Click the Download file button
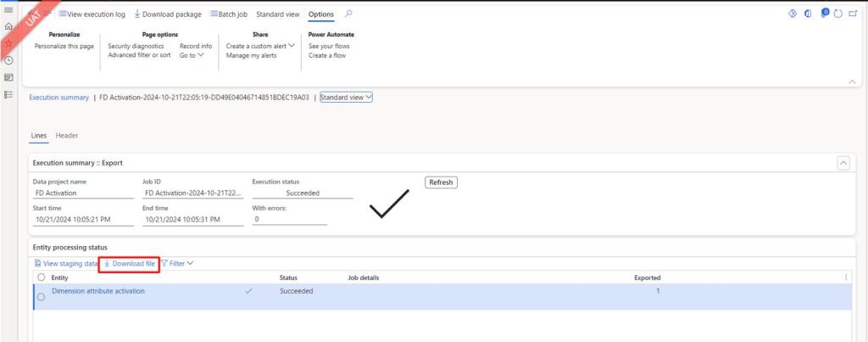 pos(129,264)
